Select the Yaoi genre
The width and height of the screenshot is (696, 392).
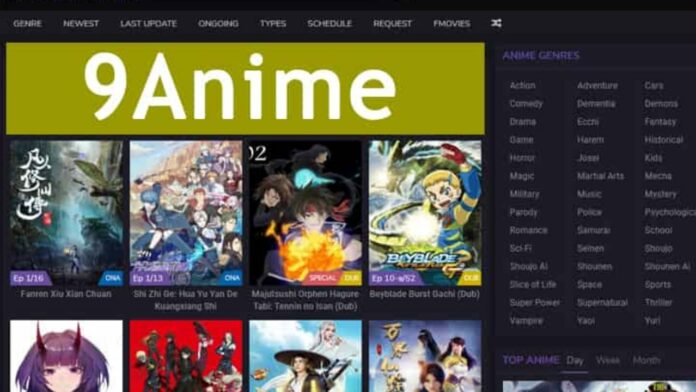586,321
